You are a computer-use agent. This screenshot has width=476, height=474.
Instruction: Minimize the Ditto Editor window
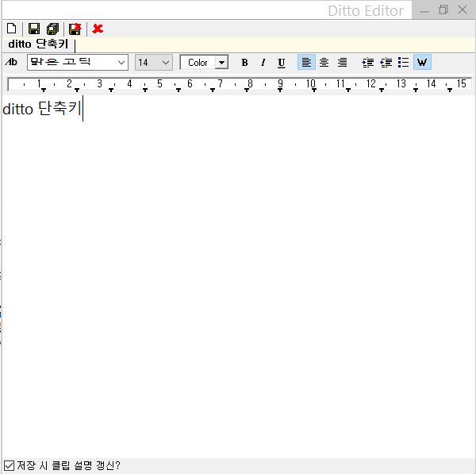pos(424,11)
